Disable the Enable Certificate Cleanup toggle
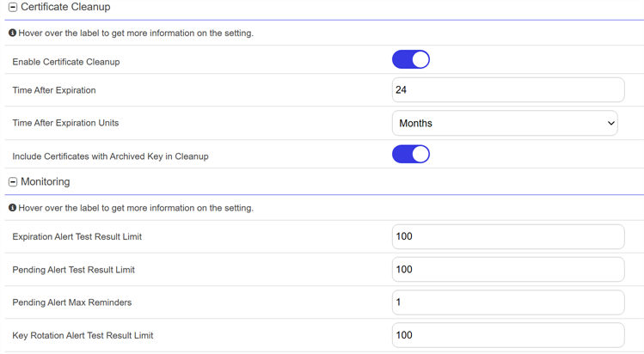644x354 pixels. click(411, 60)
